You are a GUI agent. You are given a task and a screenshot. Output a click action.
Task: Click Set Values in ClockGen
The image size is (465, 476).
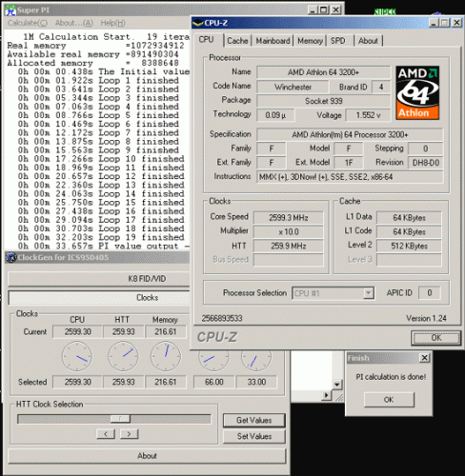pyautogui.click(x=254, y=436)
